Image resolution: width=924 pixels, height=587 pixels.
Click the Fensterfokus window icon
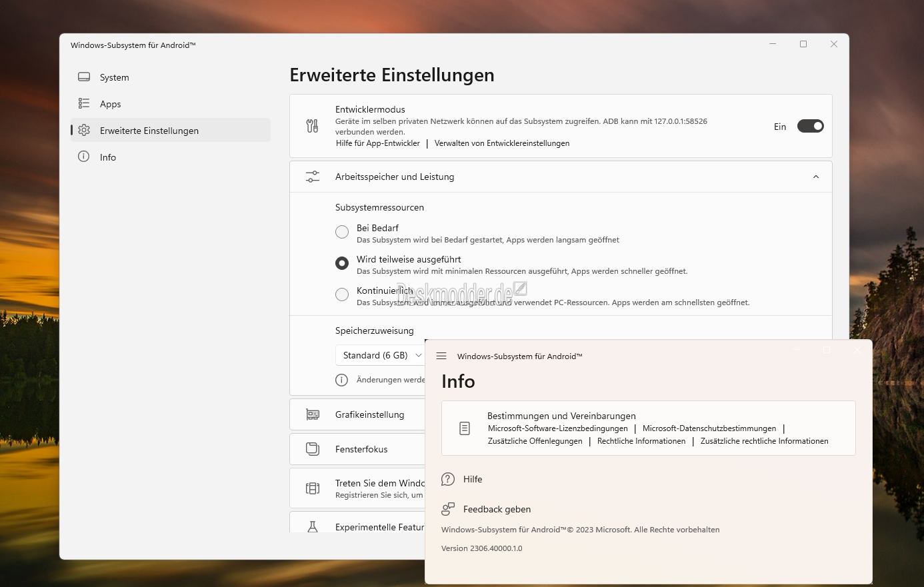pyautogui.click(x=312, y=449)
